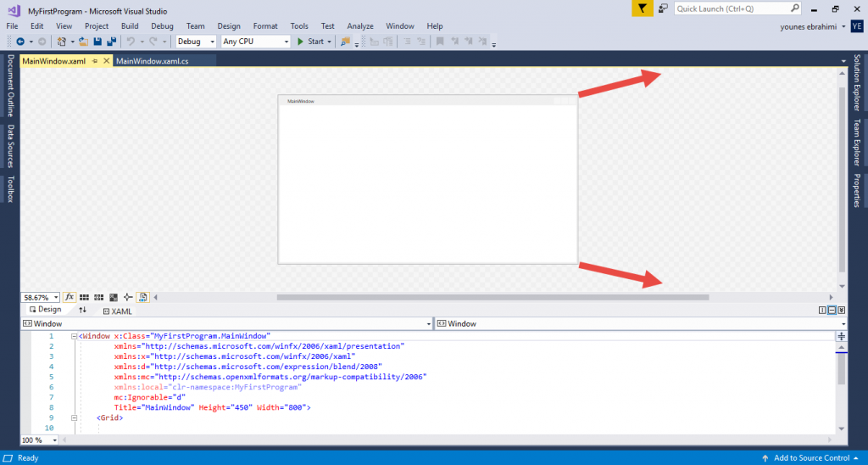The image size is (868, 465).
Task: Click the Undo toolbar icon
Action: coord(131,42)
